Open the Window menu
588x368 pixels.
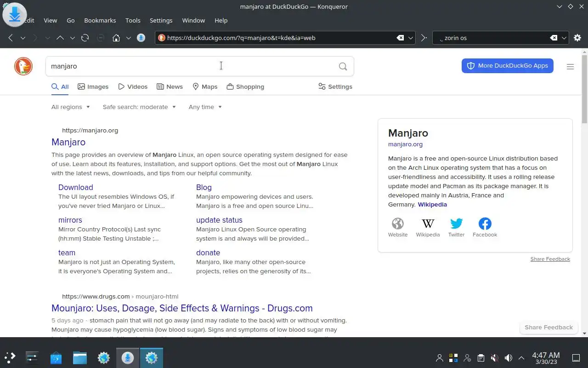pos(193,20)
